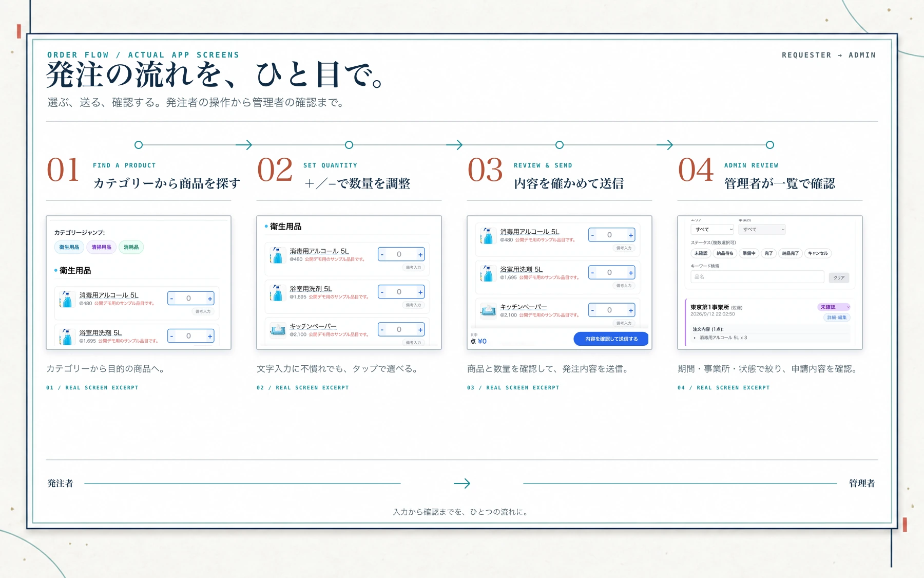This screenshot has height=578, width=924.
Task: Click 備考入力 under 浴室用洗剤 5L in step 03 screen
Action: (x=624, y=286)
